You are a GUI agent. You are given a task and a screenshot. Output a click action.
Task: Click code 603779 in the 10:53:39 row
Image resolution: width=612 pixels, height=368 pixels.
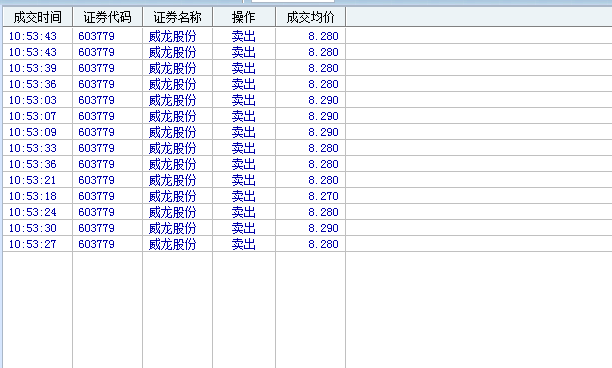point(96,68)
